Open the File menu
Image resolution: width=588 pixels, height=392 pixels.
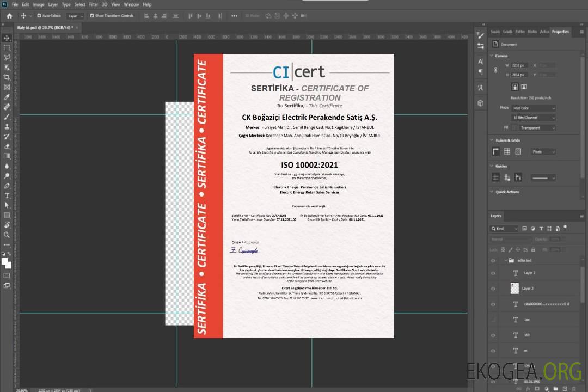[x=15, y=4]
